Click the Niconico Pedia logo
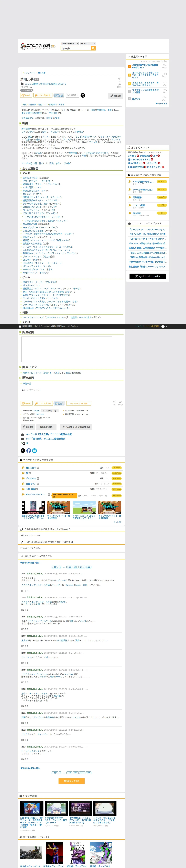Viewport: 186px width, 868px height. pyautogui.click(x=38, y=46)
